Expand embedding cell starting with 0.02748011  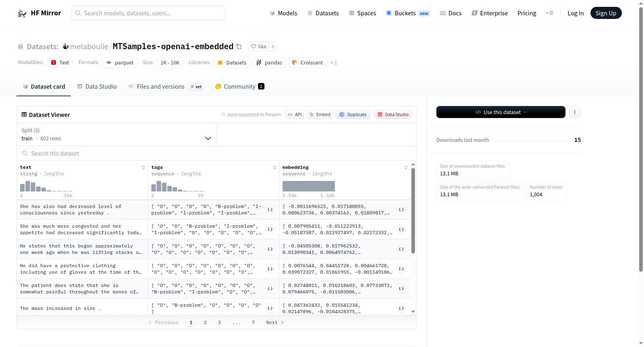pos(401,289)
